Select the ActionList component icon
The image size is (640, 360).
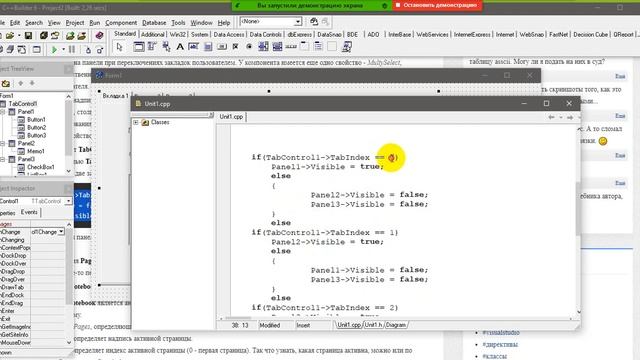coord(347,47)
